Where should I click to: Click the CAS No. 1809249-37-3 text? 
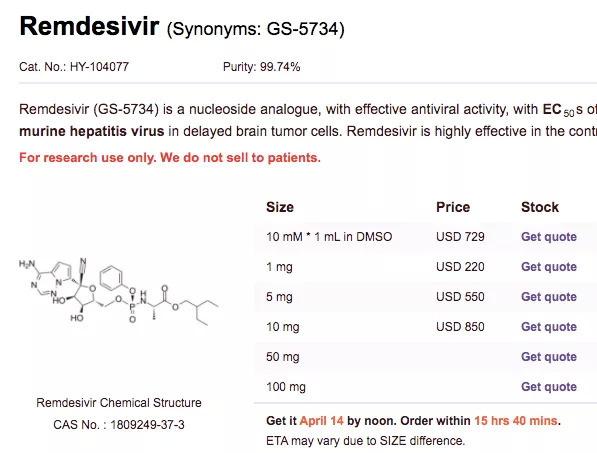(x=119, y=424)
